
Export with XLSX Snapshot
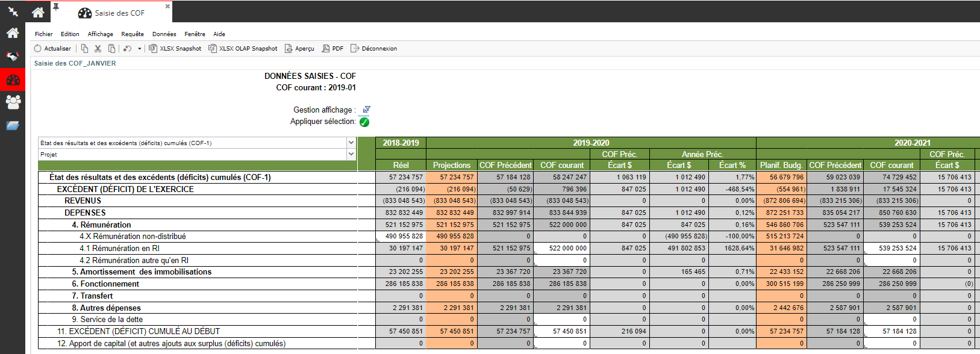click(x=175, y=48)
